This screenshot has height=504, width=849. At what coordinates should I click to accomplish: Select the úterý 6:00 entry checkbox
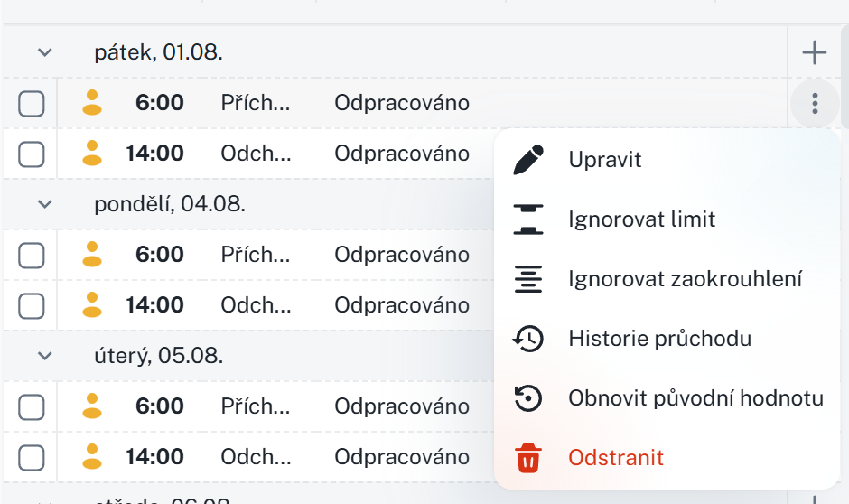tap(32, 407)
